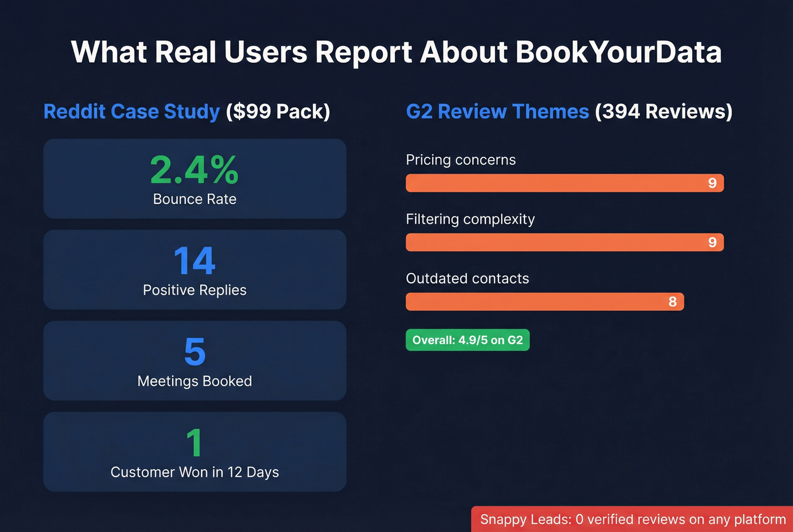Click the Bounce Rate caption text
The image size is (793, 532).
click(x=194, y=199)
